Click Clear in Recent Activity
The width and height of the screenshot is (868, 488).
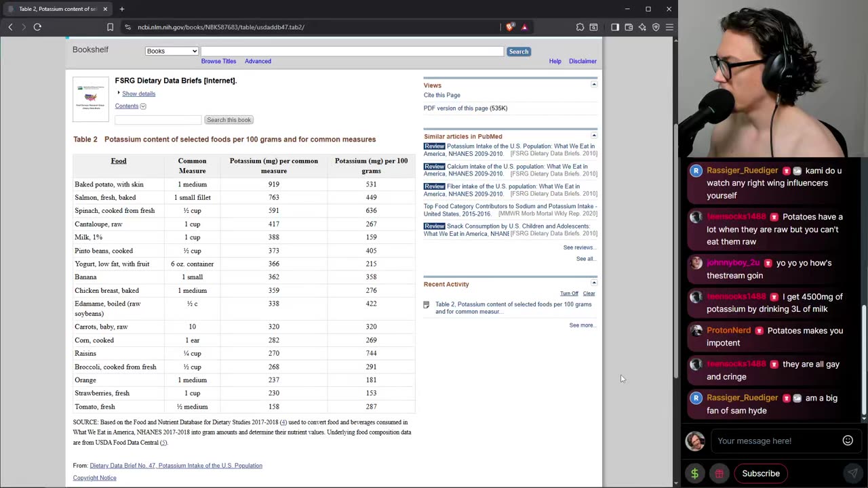coord(589,293)
